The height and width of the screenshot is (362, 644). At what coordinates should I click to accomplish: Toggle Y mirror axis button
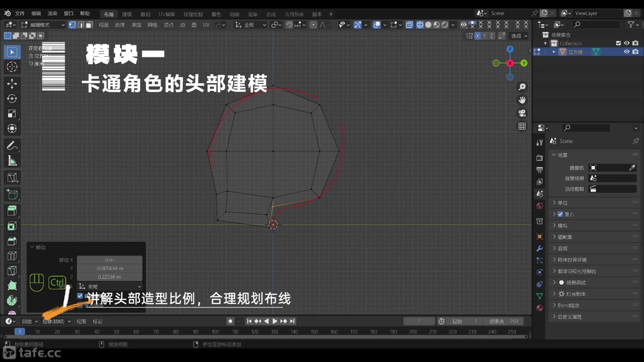click(x=484, y=36)
